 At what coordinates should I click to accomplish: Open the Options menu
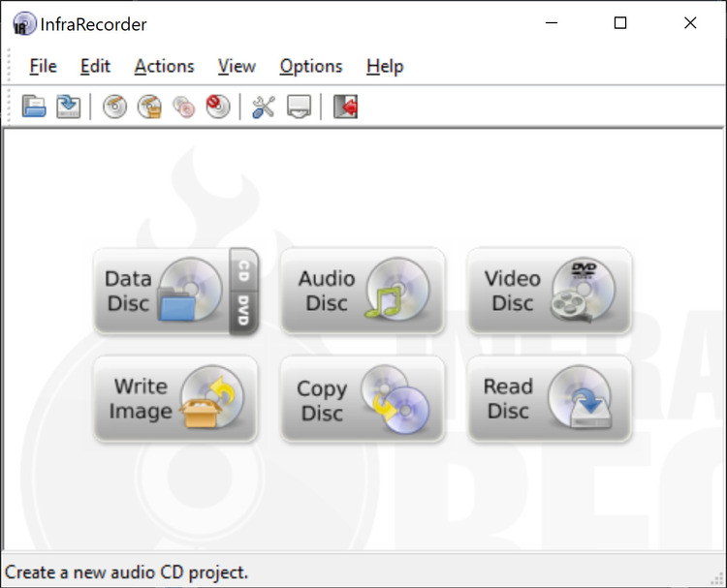click(311, 66)
